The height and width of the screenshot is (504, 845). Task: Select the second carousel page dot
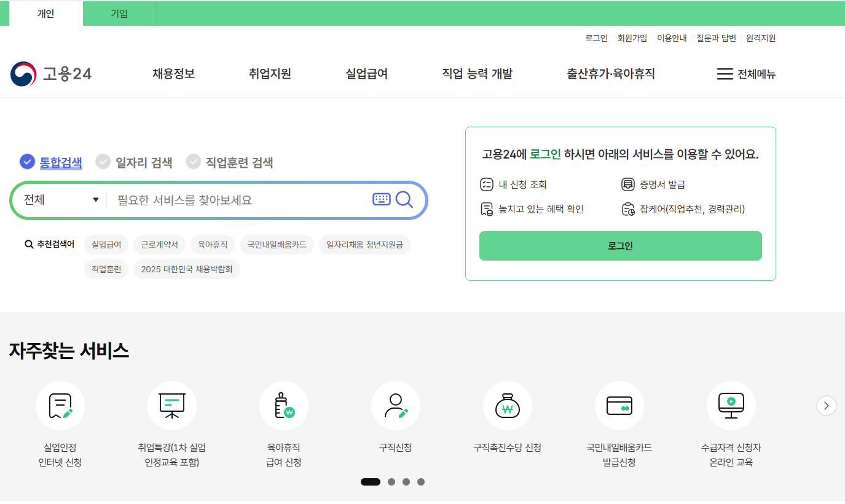pyautogui.click(x=391, y=482)
